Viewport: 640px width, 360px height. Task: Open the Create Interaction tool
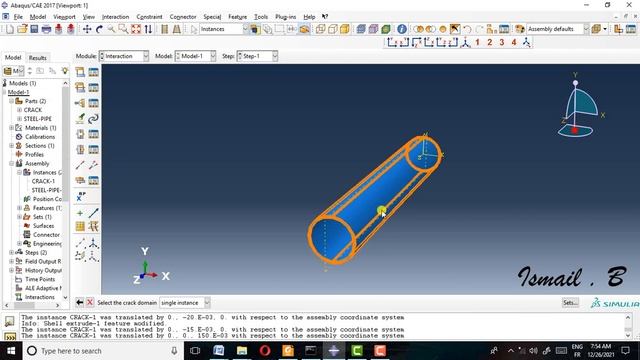[x=80, y=72]
